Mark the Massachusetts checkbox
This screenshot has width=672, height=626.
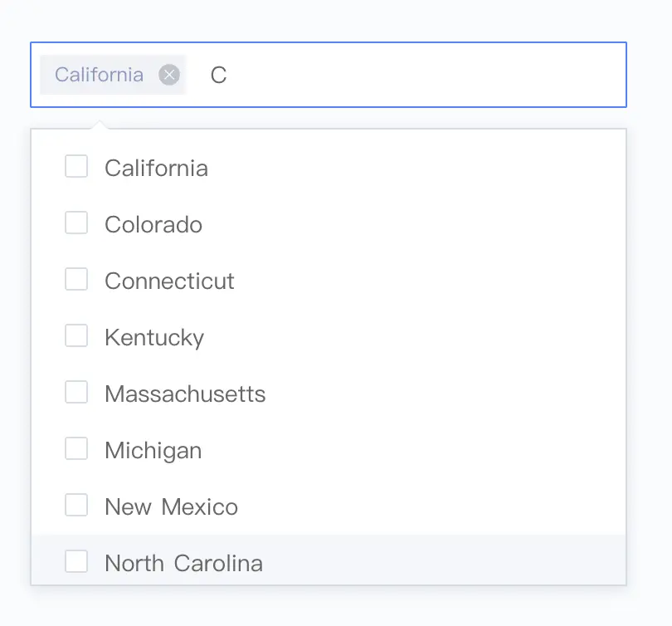(76, 393)
